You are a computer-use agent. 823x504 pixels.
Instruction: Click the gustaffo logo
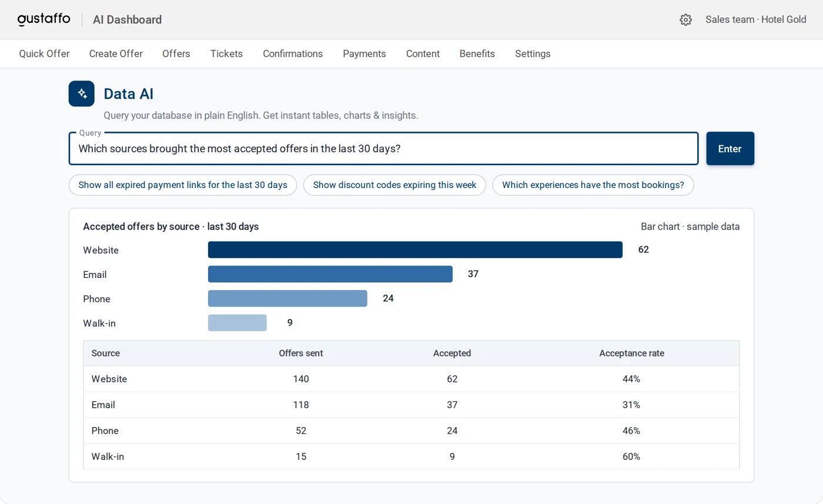coord(44,19)
